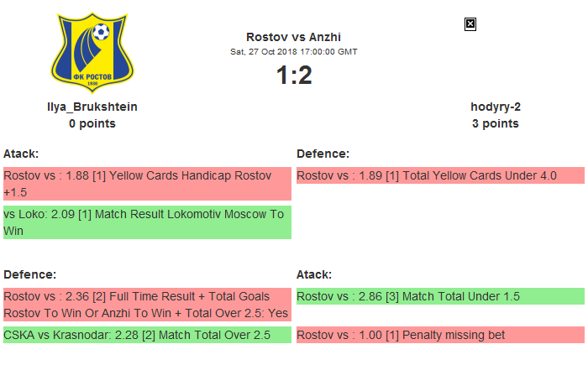
Task: Click the Defence heading above Full Time Result
Action: (x=29, y=274)
